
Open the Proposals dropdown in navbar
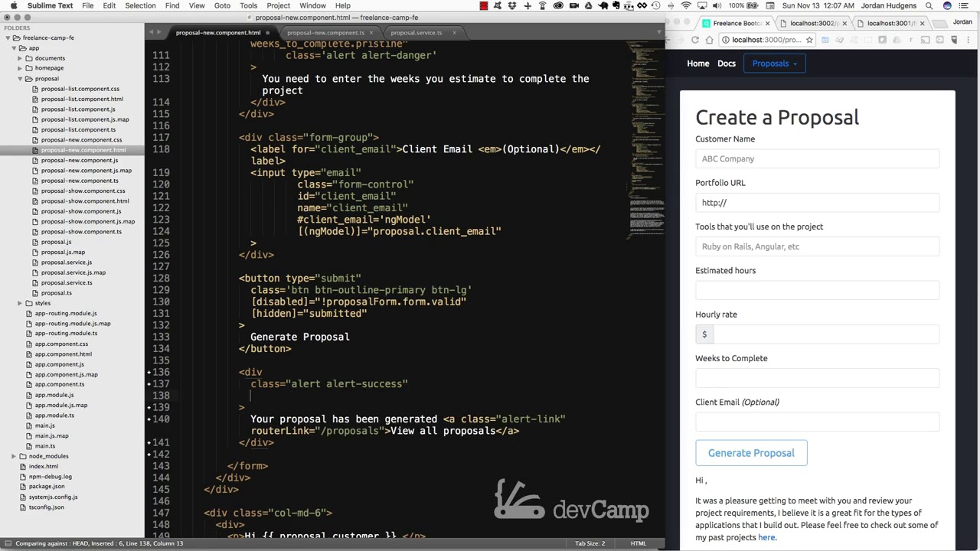[x=774, y=64]
